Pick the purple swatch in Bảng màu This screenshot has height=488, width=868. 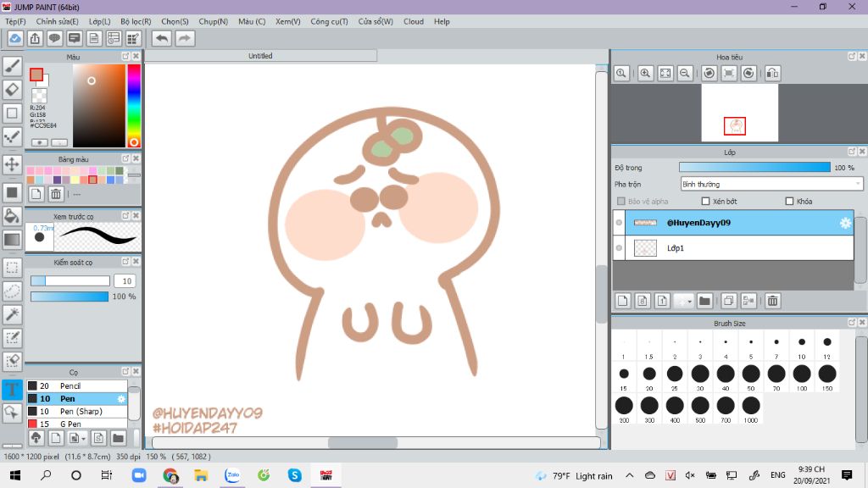click(57, 180)
